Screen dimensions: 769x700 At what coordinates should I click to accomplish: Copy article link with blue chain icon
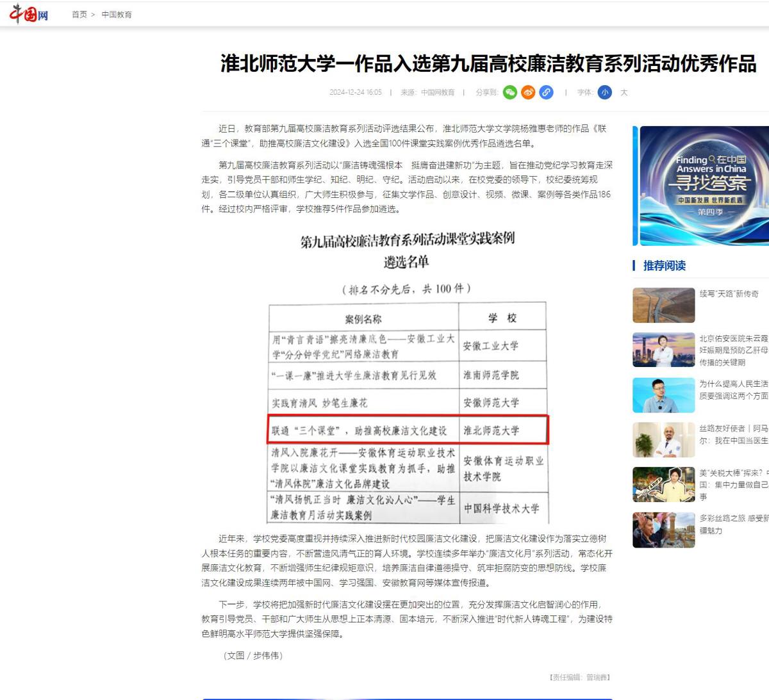[x=546, y=92]
